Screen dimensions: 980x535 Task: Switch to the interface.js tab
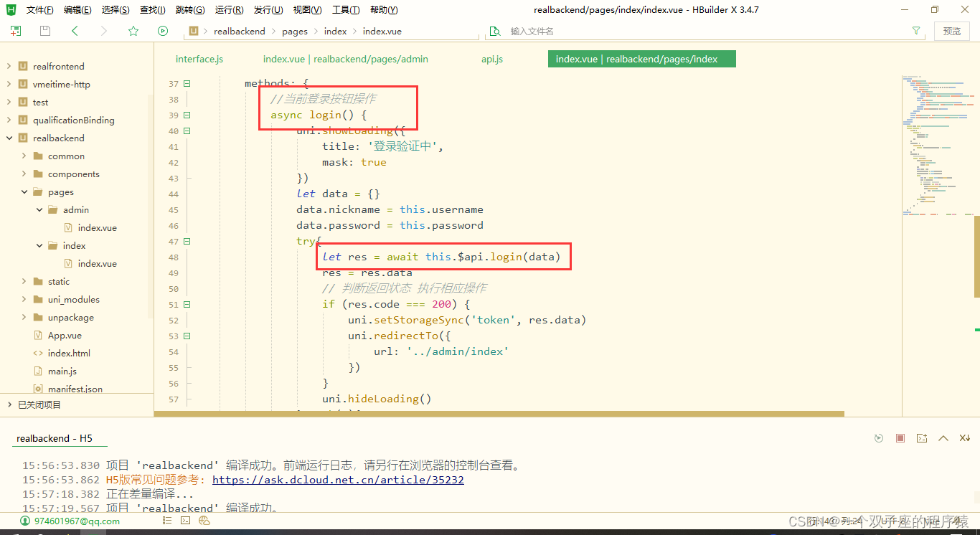point(199,59)
